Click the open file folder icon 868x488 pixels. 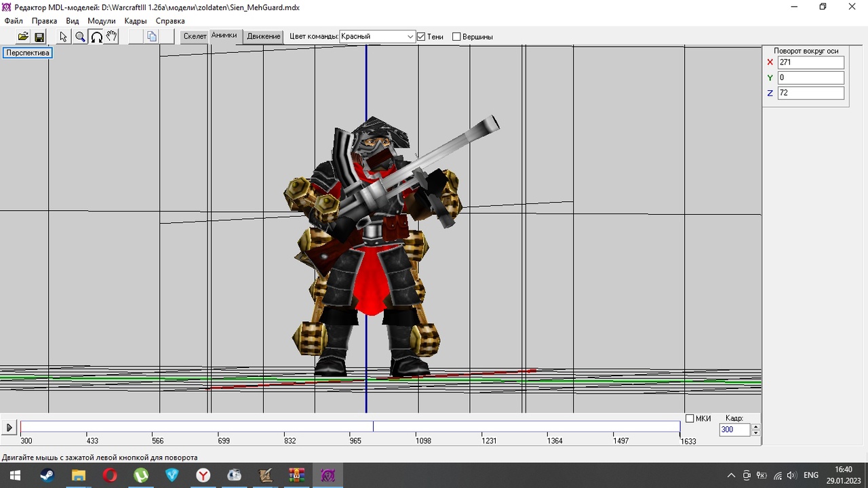tap(23, 37)
